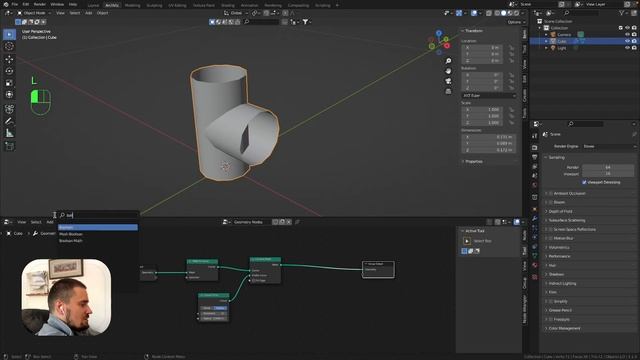
Task: Open the Output properties tab icon
Action: tap(535, 157)
